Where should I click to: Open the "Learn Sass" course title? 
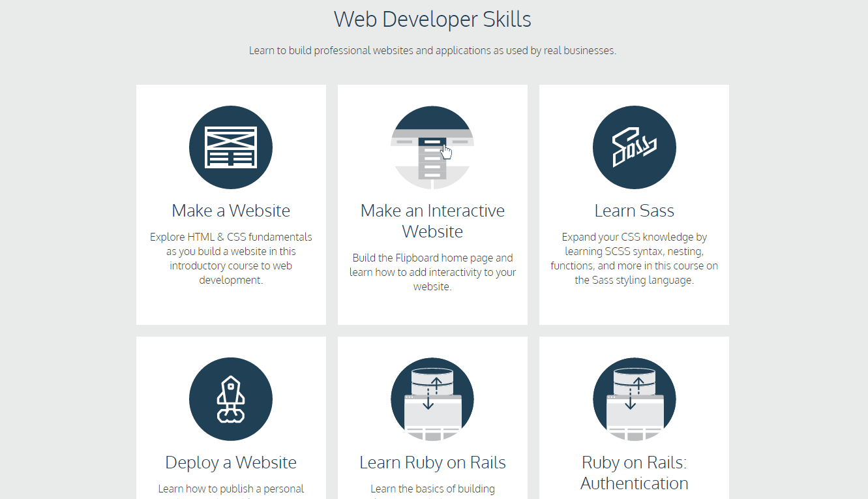click(x=634, y=210)
